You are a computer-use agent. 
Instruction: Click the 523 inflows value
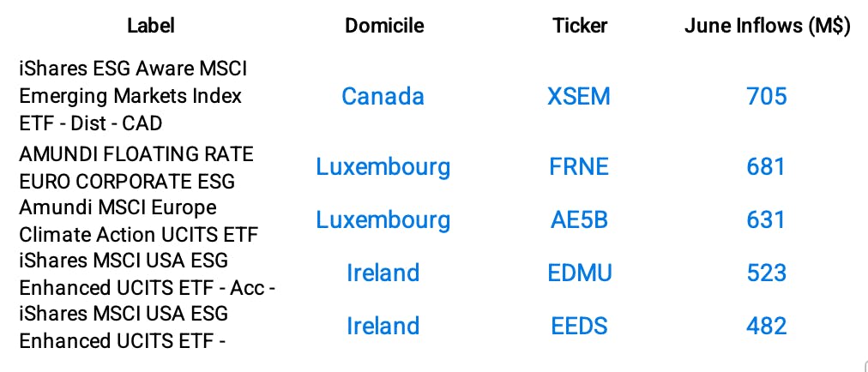pyautogui.click(x=767, y=273)
